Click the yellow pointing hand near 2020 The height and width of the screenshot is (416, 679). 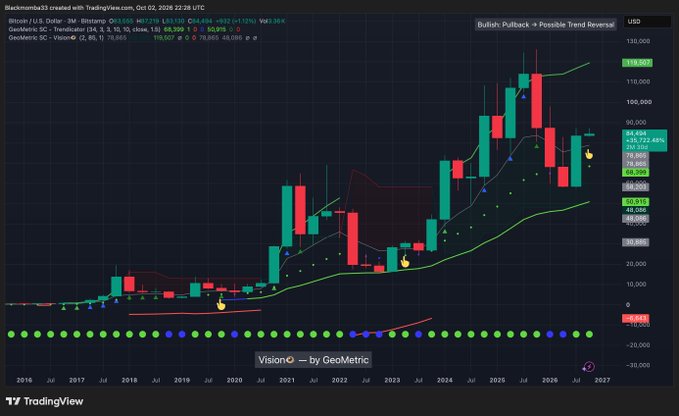click(x=221, y=305)
